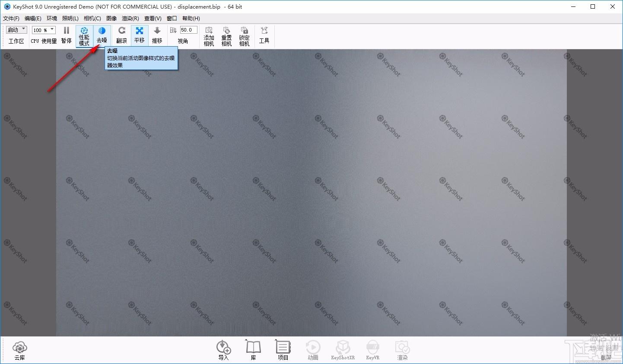
Task: Open the 窗口 menu
Action: (x=172, y=18)
